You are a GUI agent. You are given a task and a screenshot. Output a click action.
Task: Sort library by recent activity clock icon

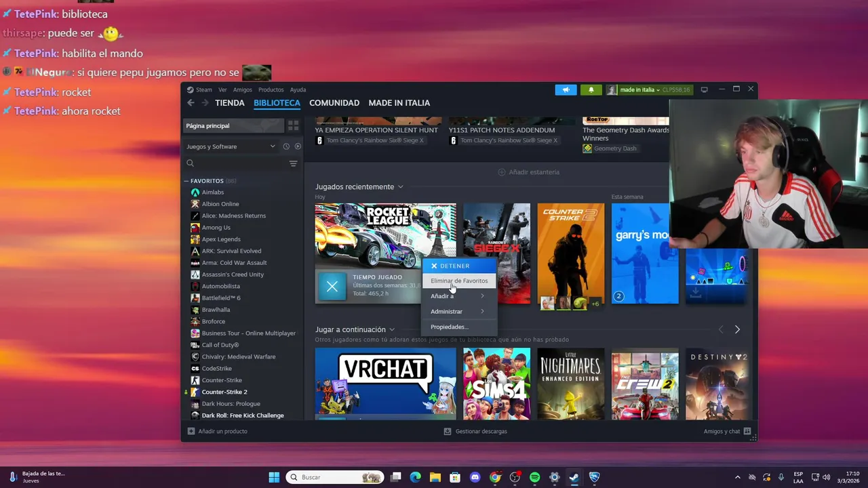pyautogui.click(x=286, y=146)
